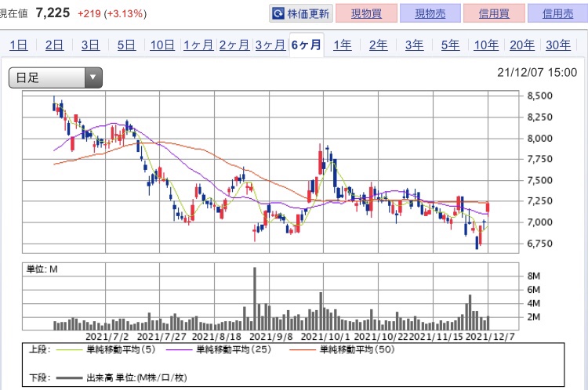
Task: Switch to the 1日 chart range
Action: point(18,45)
